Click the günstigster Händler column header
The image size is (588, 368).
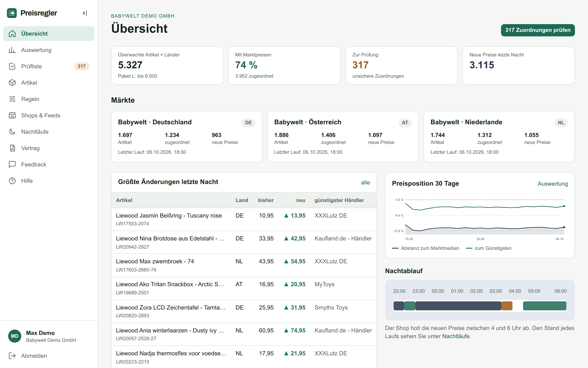(x=339, y=200)
